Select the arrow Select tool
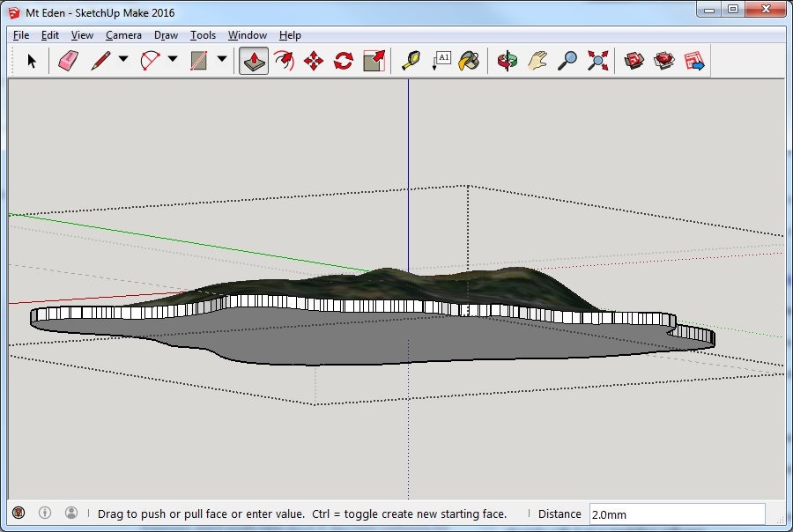 tap(33, 61)
